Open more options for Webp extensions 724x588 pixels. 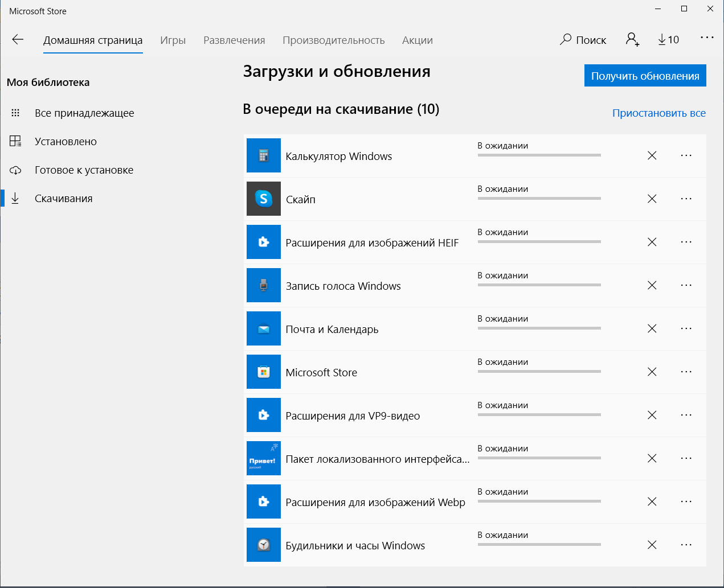click(686, 501)
